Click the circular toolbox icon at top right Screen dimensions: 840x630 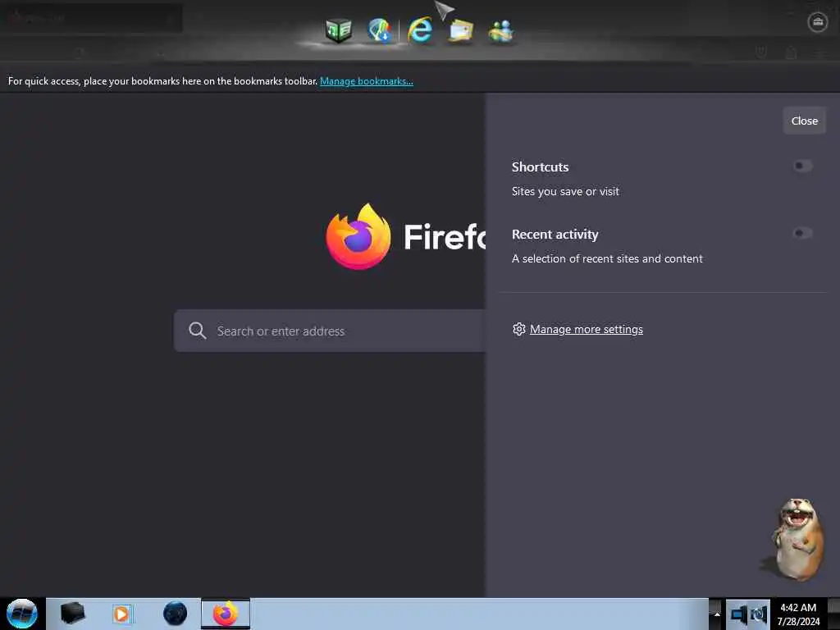pyautogui.click(x=818, y=22)
